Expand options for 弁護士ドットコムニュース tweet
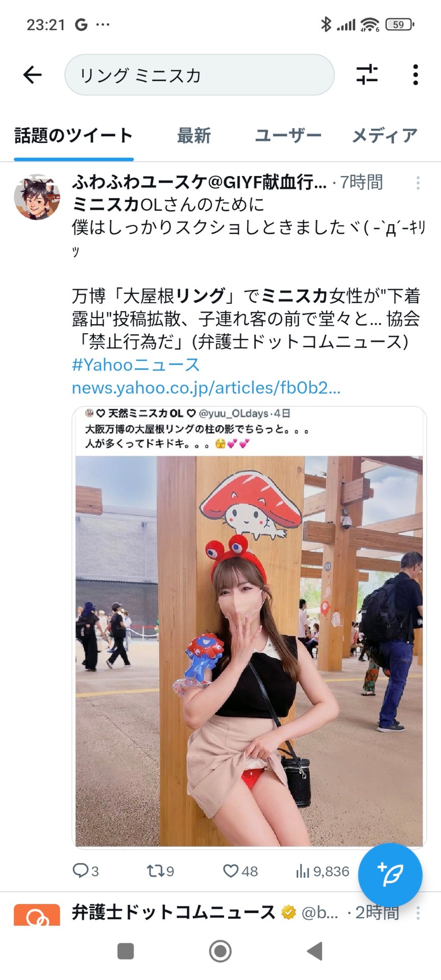The image size is (441, 980). (418, 913)
